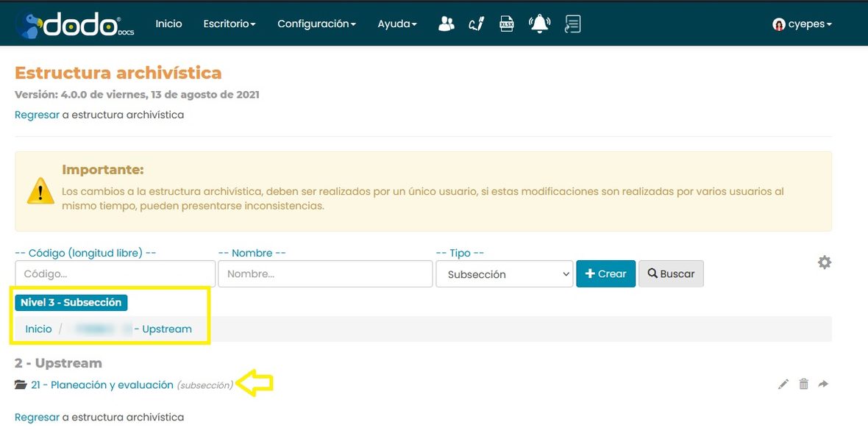
Task: Open the notifications bell icon
Action: tap(540, 24)
